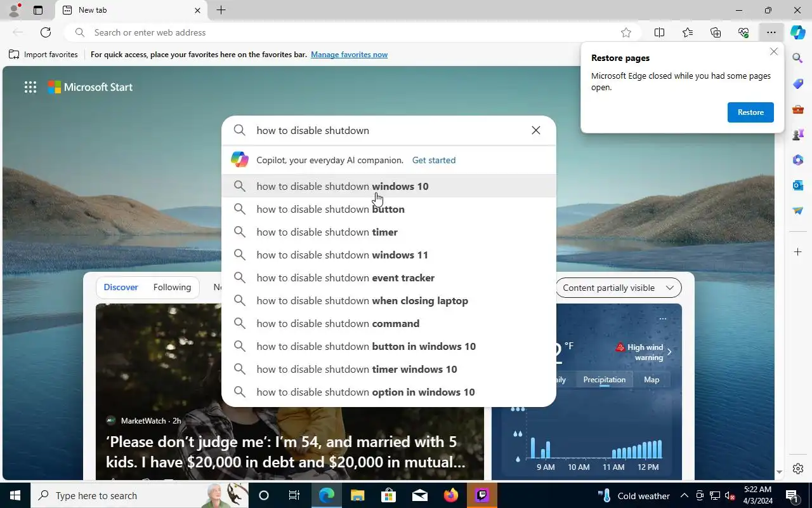Open split screen view
Image resolution: width=812 pixels, height=508 pixels.
pyautogui.click(x=659, y=32)
